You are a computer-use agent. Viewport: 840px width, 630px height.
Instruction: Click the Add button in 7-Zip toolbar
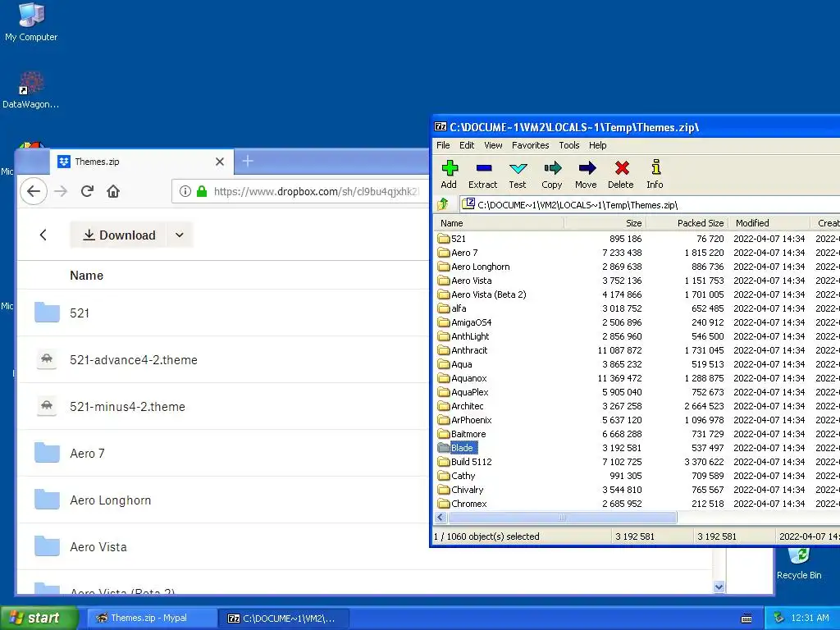[x=449, y=175]
